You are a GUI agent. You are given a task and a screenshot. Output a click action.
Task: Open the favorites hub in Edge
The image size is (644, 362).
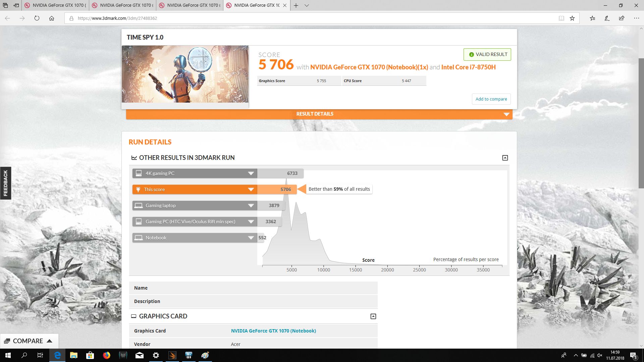point(592,18)
